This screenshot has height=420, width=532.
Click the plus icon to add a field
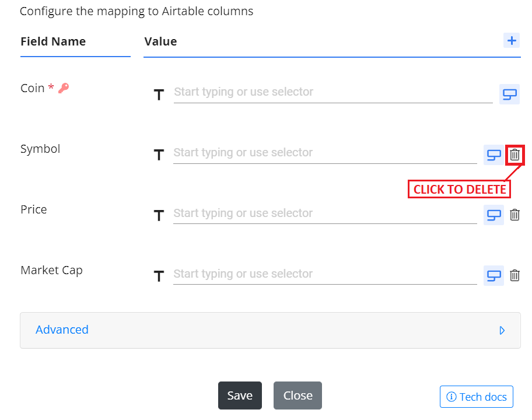click(512, 41)
